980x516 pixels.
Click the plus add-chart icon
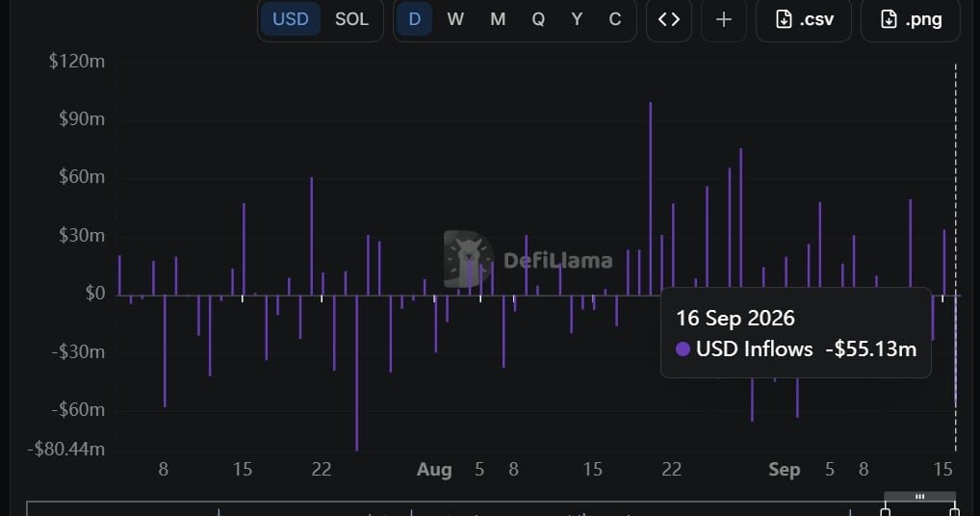(724, 19)
